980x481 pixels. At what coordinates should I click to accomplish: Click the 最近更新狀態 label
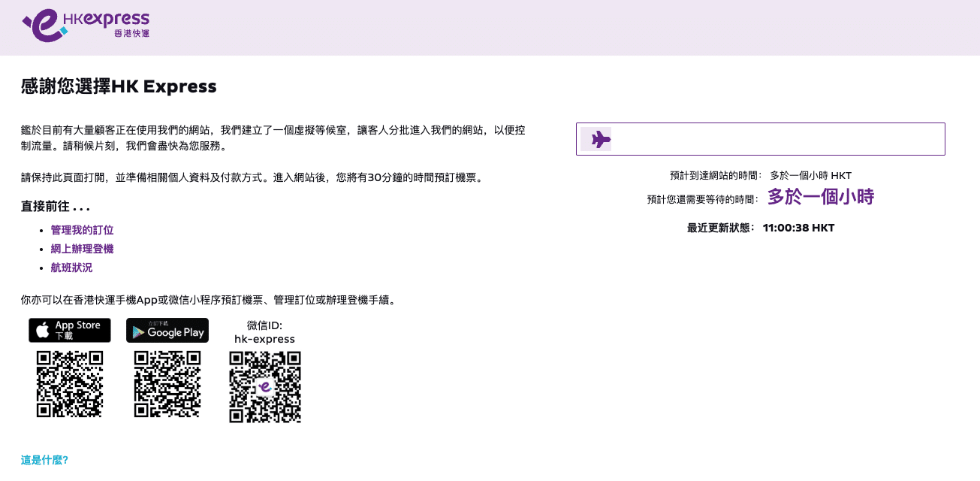(721, 228)
